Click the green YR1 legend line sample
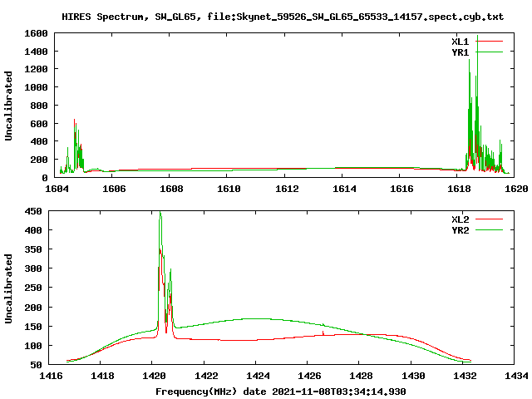The width and height of the screenshot is (532, 399). coord(490,52)
